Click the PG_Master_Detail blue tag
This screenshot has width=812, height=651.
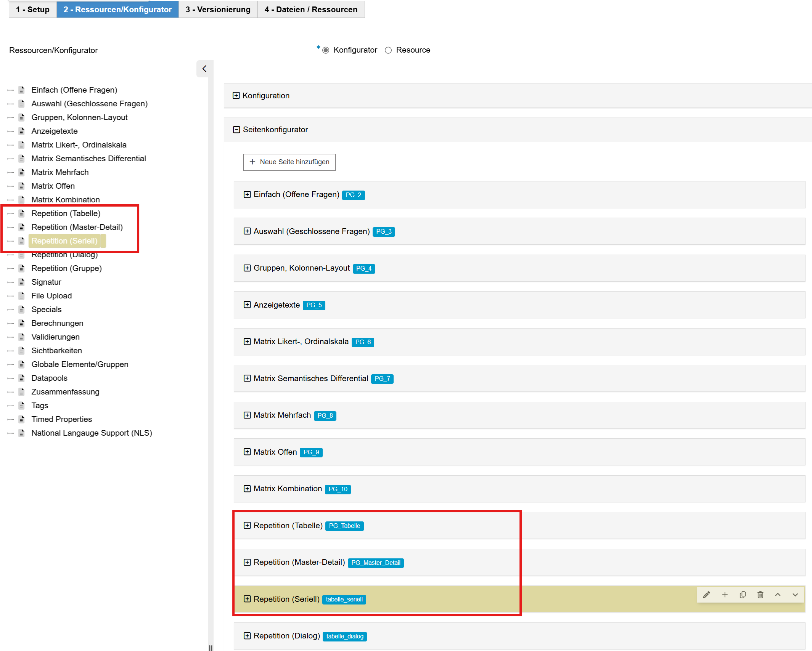click(x=375, y=563)
